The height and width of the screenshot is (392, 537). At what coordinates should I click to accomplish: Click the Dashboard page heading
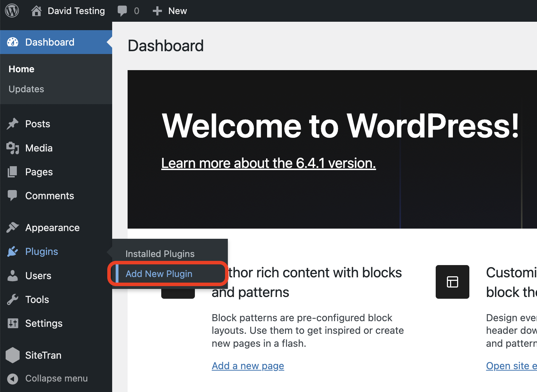pyautogui.click(x=165, y=46)
